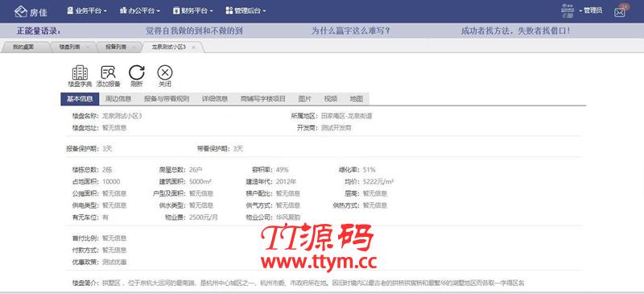The image size is (644, 294).
Task: Switch to the 报备列表 page tab
Action: click(116, 48)
